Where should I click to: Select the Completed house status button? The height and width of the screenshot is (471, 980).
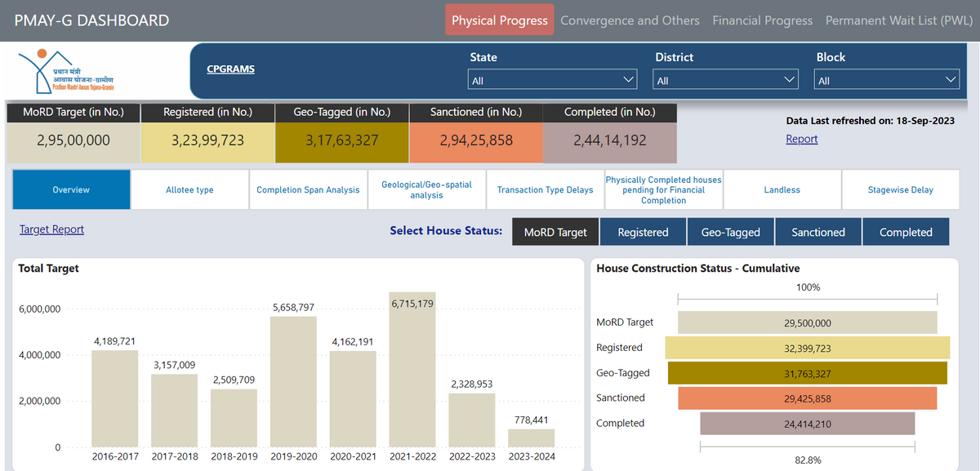pyautogui.click(x=906, y=231)
